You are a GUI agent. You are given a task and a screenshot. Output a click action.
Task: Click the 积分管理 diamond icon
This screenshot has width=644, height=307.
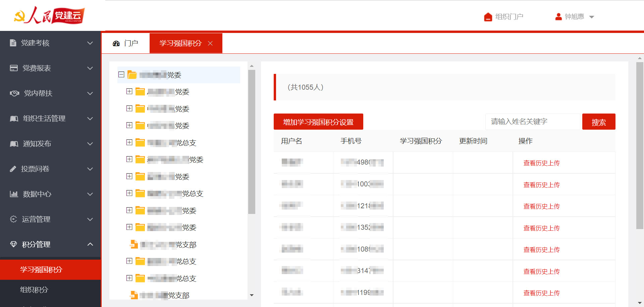point(13,244)
